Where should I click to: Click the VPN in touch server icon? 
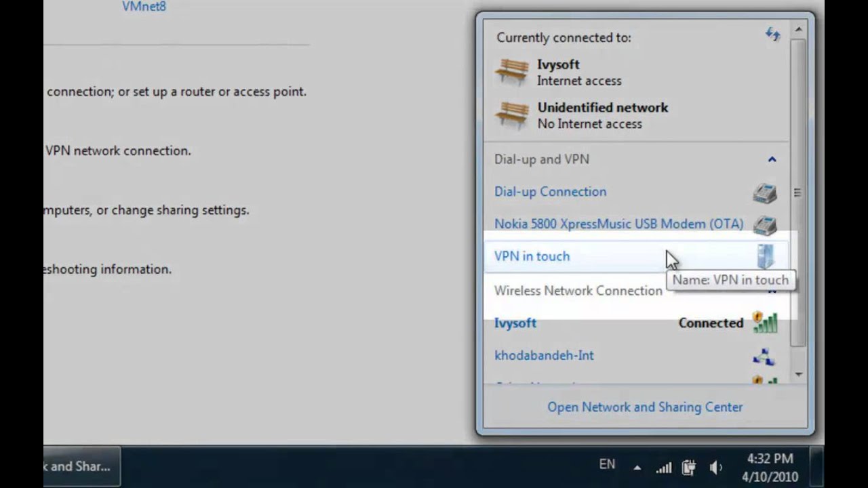click(x=766, y=256)
